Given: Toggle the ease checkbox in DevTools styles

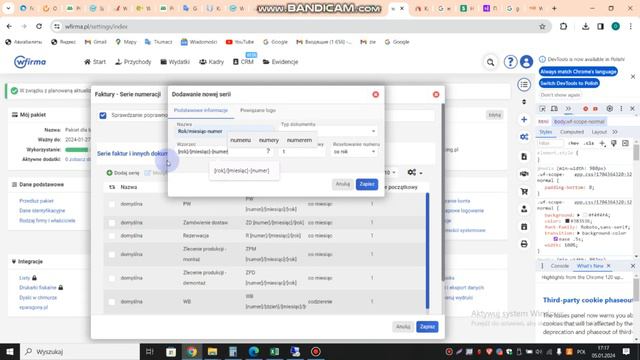Looking at the screenshot, I should click(556, 239).
